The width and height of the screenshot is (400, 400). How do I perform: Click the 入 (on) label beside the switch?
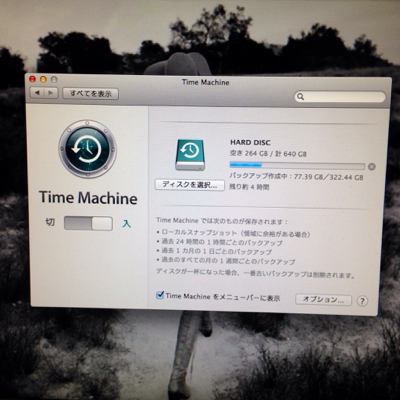click(126, 224)
